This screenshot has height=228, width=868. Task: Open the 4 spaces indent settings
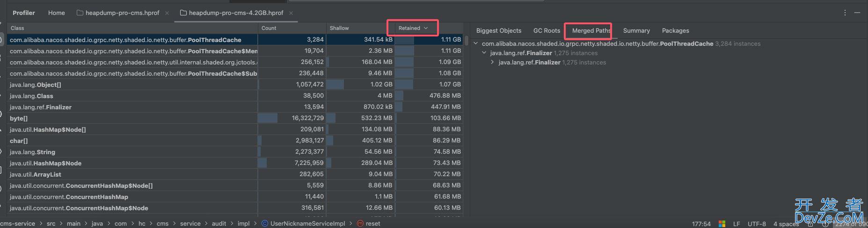pyautogui.click(x=786, y=224)
